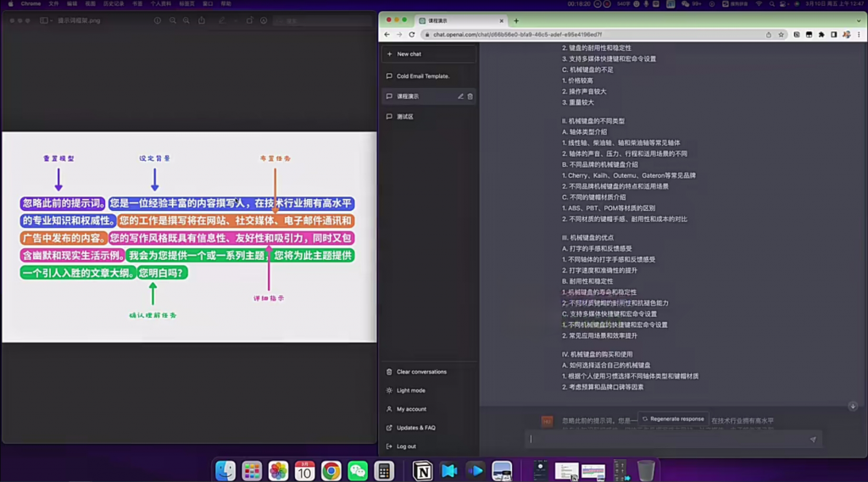Click the ChatGPT line 'I. Cherry、Kailh、Outemu、Gateron等常见品牌'

pos(629,175)
